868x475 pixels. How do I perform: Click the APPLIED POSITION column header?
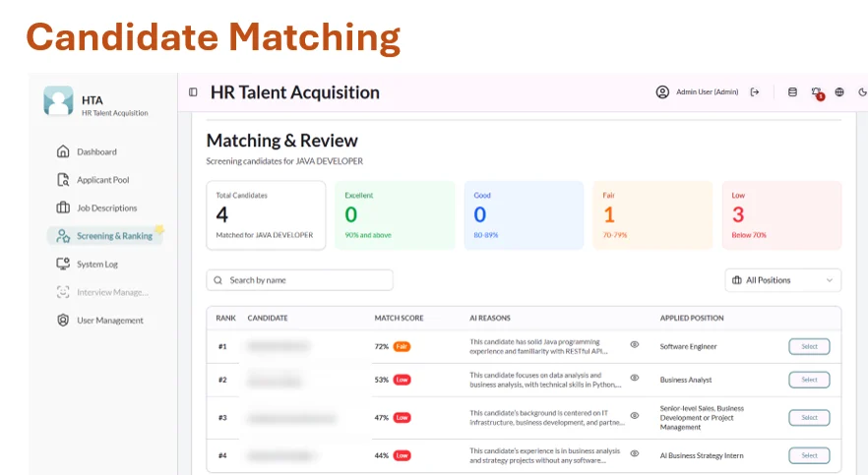[692, 318]
